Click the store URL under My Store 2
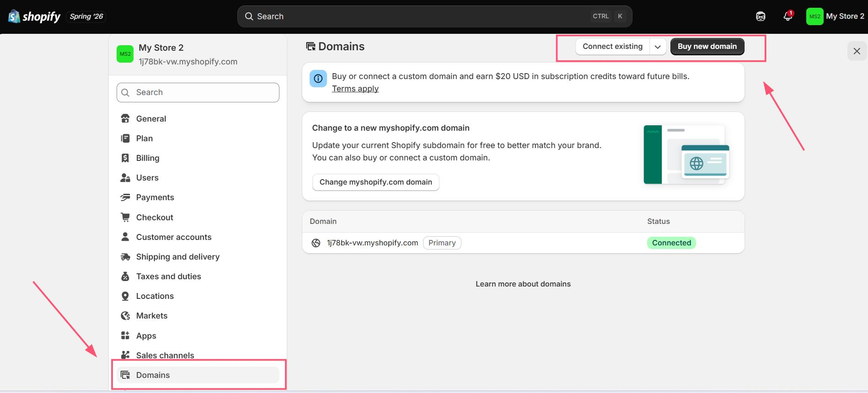 coord(188,62)
